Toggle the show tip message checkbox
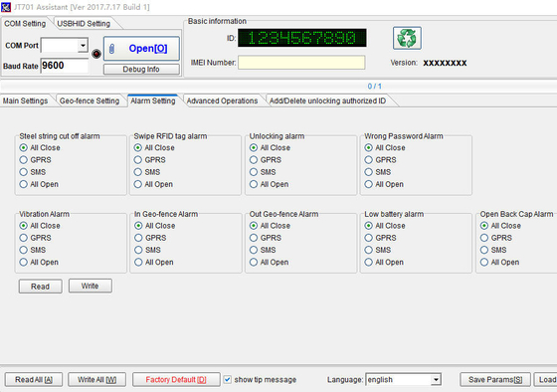Screen dimensions: 557x392 (228, 379)
